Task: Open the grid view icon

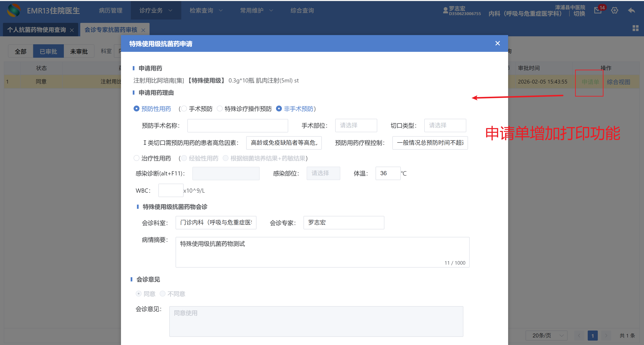Action: 635,28
